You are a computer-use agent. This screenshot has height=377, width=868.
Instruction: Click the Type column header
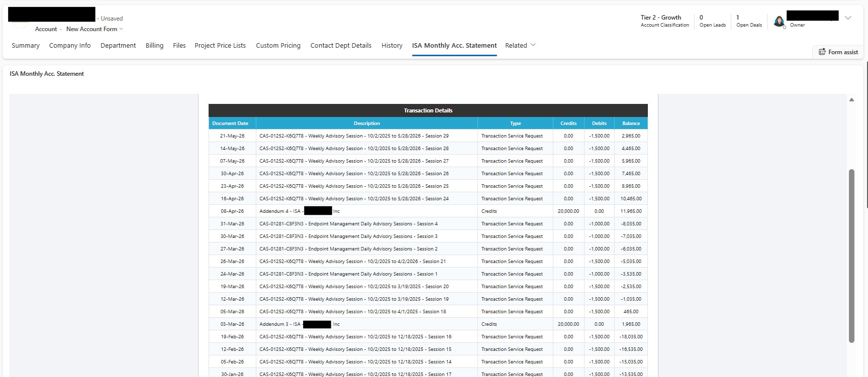[x=515, y=123]
